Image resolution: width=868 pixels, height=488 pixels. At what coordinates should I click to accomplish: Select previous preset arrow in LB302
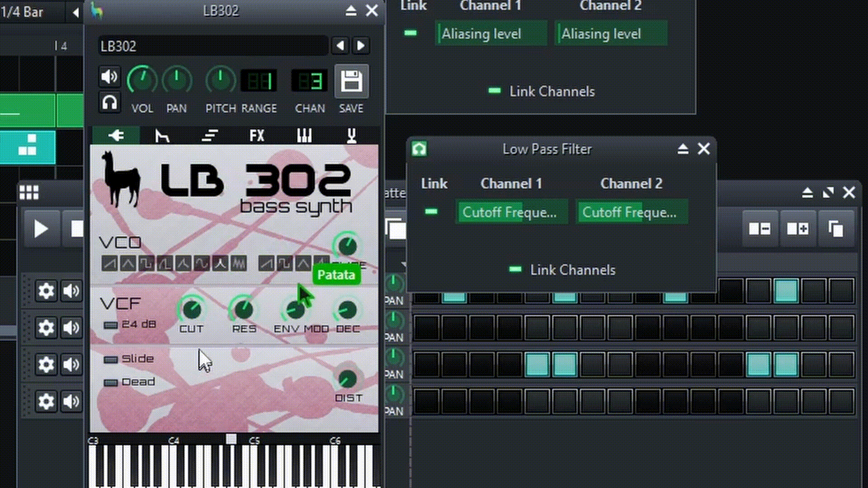[340, 46]
